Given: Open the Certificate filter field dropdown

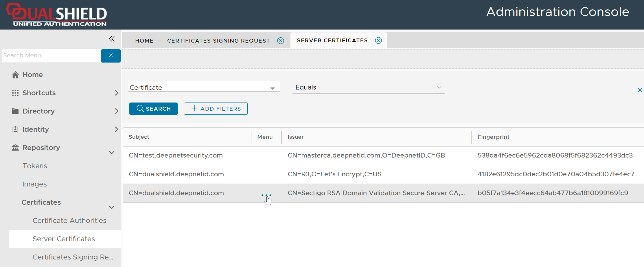Looking at the screenshot, I should point(272,88).
